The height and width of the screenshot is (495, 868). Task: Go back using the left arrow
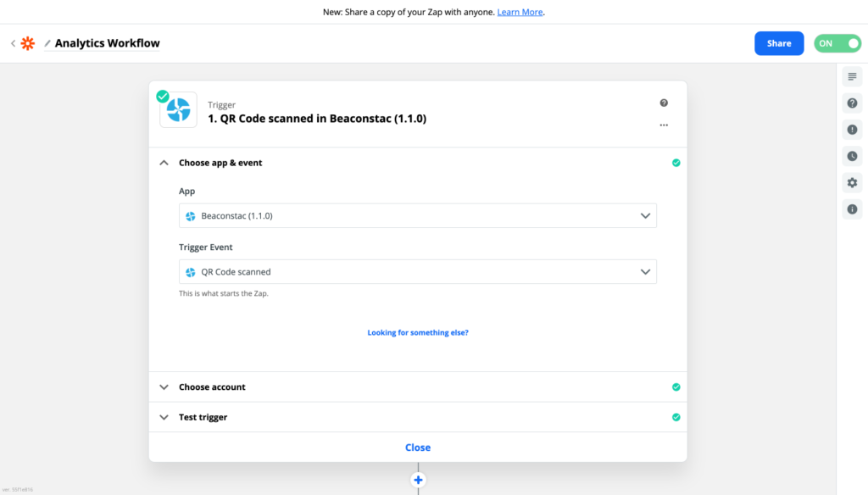[14, 43]
